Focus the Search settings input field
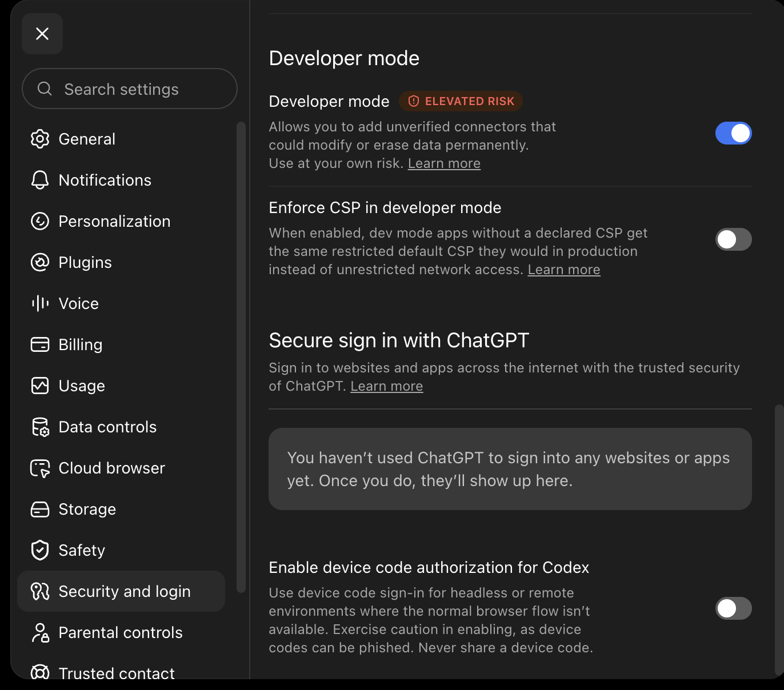This screenshot has width=784, height=690. 130,89
